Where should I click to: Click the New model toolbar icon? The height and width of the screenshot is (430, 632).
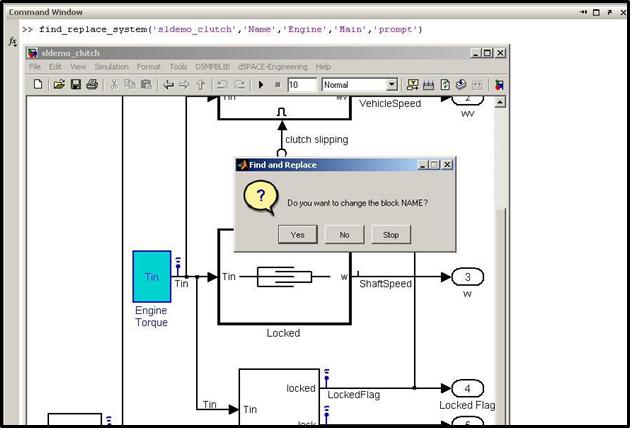(x=38, y=84)
